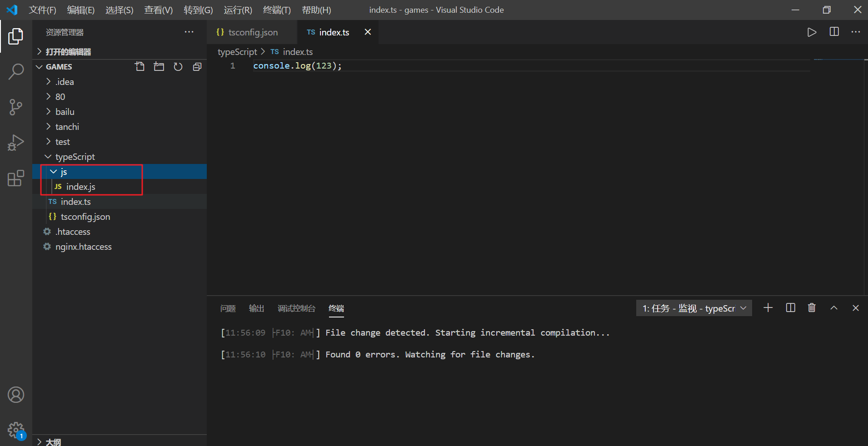Switch to the tsconfig.json tab
Screen dimensions: 868x446
pyautogui.click(x=253, y=32)
